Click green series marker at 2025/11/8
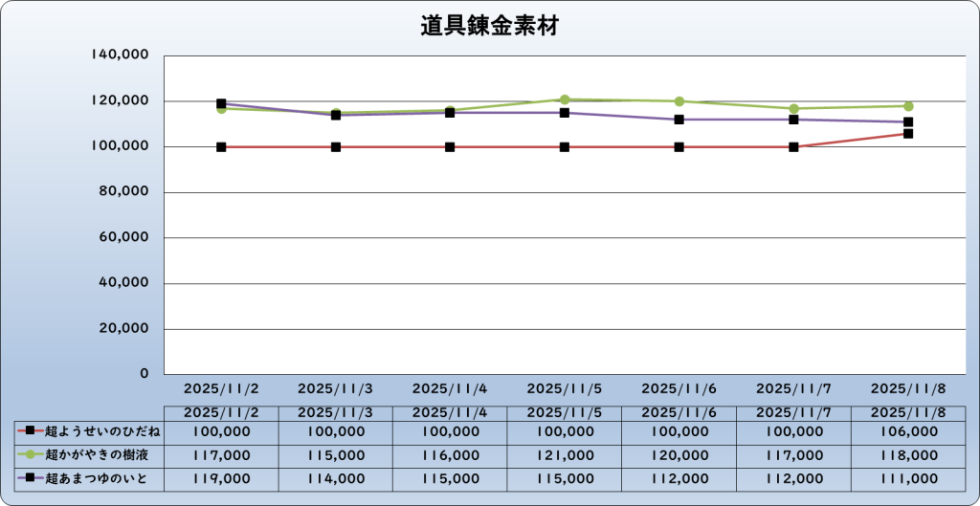Image resolution: width=980 pixels, height=506 pixels. 908,106
